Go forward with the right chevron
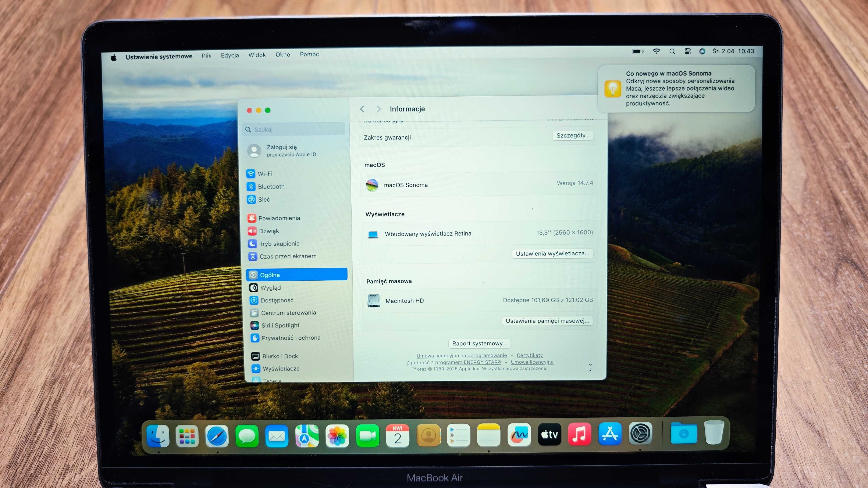Screen dimensions: 868x488 (379, 109)
